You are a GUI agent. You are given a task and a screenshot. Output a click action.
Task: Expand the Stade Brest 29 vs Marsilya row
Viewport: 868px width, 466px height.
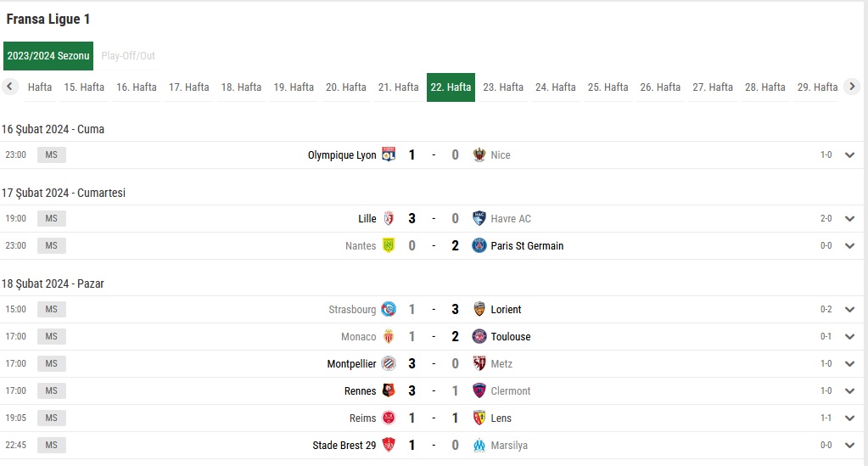(849, 446)
